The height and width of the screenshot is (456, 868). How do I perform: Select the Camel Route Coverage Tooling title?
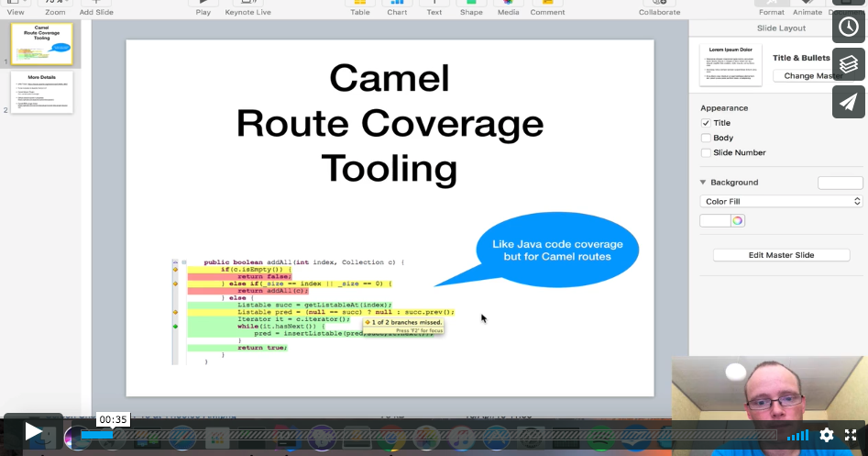pos(390,123)
